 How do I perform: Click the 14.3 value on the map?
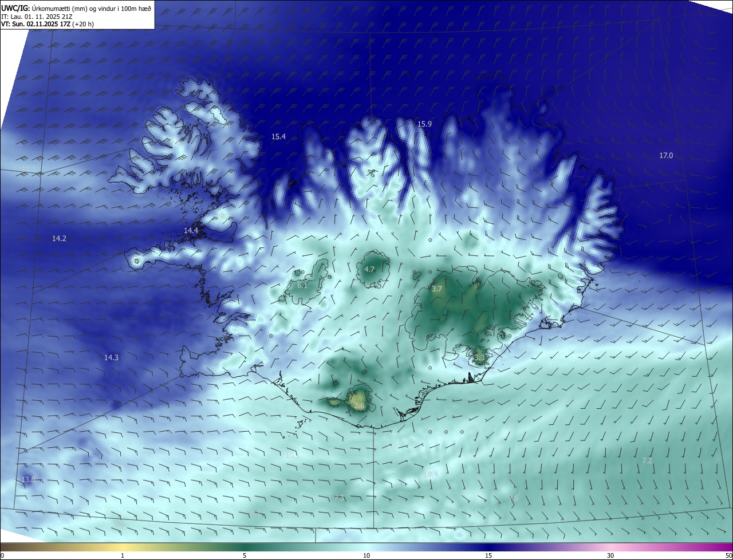111,357
